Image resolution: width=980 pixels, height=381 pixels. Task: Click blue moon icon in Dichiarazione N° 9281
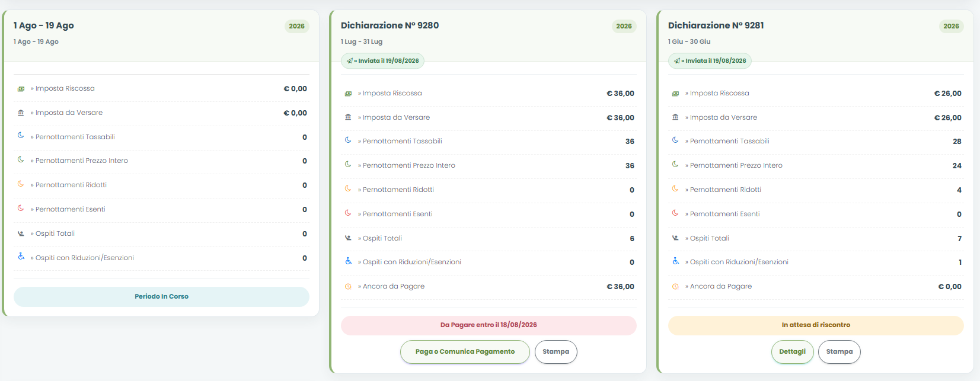point(675,140)
